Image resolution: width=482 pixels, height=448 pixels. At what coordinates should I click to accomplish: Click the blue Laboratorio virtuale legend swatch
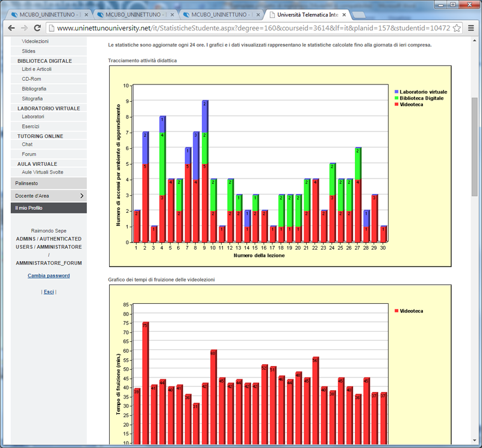396,92
